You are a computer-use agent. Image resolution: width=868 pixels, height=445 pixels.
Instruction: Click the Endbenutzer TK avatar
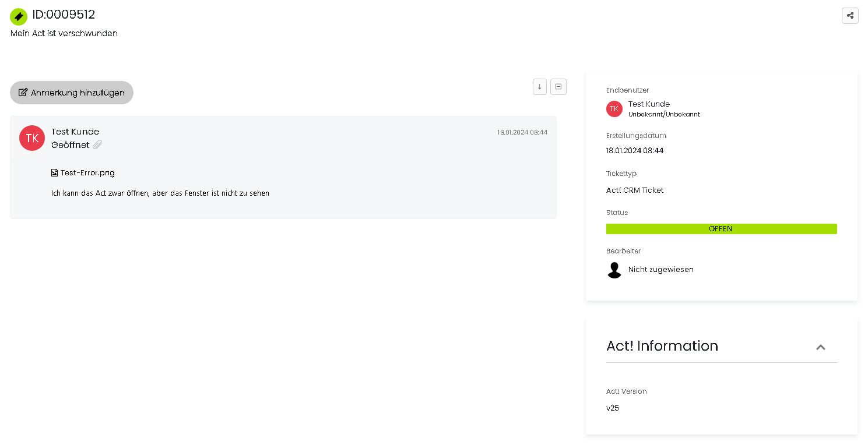(x=614, y=109)
